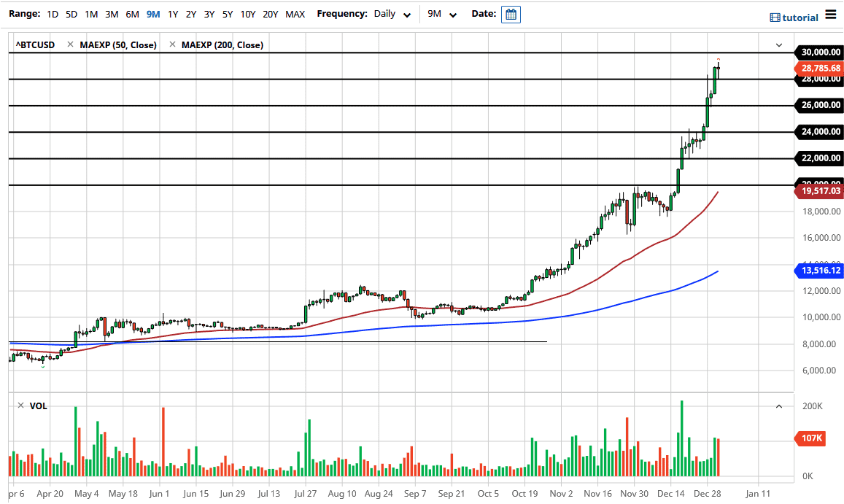Open the Frequency Daily dropdown
The height and width of the screenshot is (504, 844).
393,14
